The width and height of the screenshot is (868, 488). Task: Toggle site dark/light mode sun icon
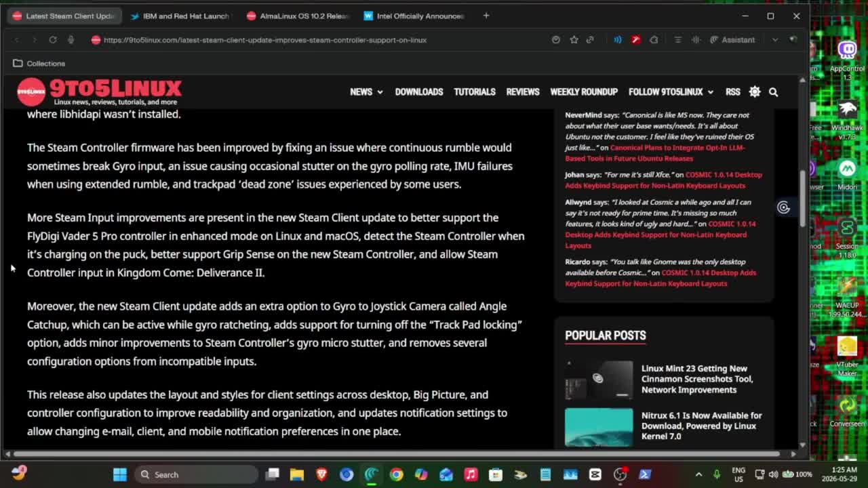755,91
